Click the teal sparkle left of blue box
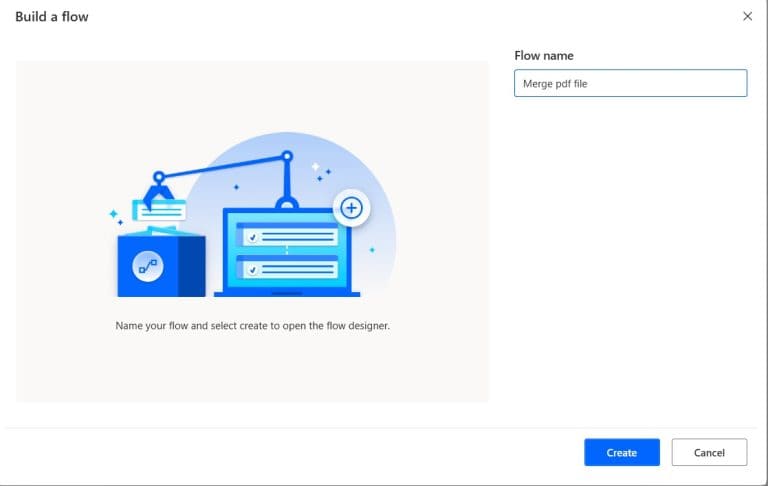 114,214
